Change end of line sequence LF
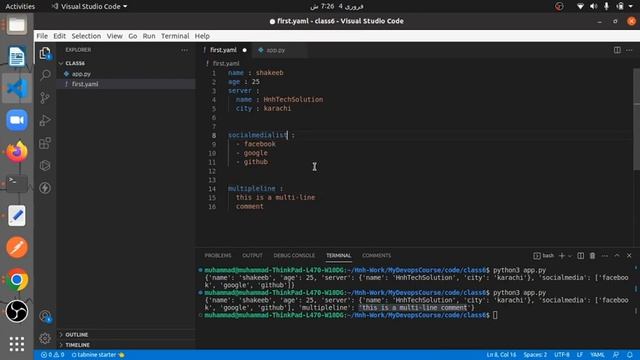Image resolution: width=640 pixels, height=360 pixels. pos(580,355)
